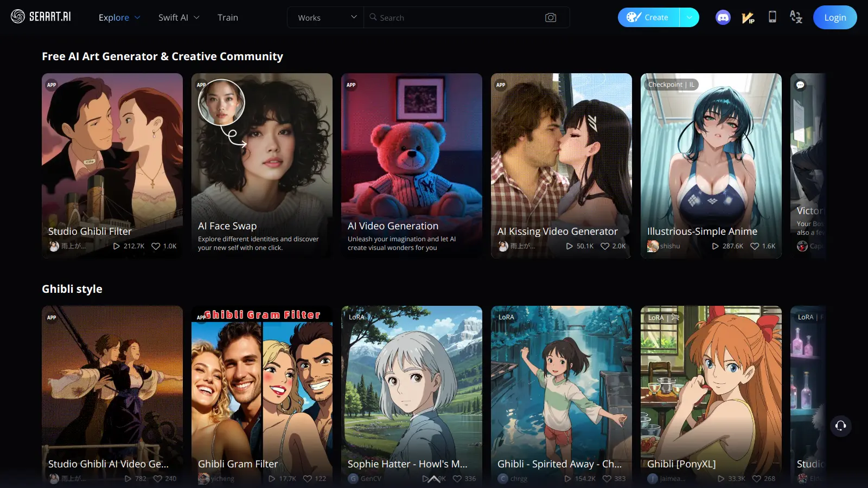Expand the Swift AI dropdown
868x488 pixels.
178,17
